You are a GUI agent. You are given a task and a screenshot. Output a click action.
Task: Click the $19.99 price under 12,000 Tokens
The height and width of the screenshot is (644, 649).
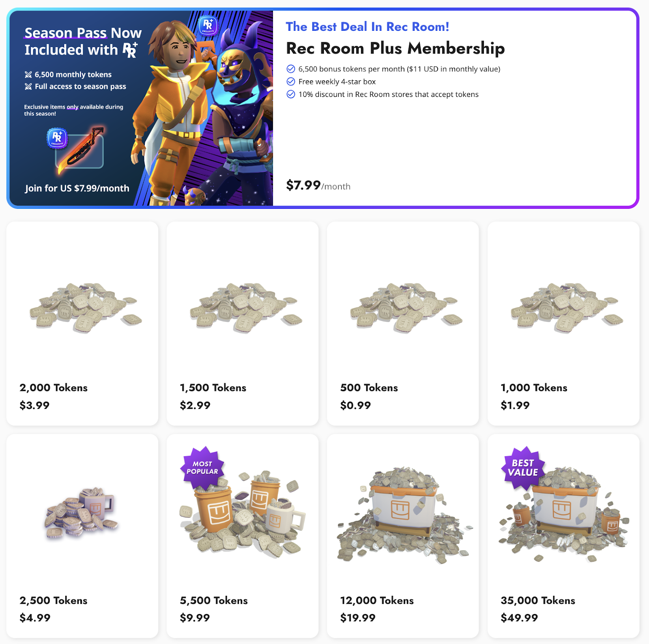358,618
